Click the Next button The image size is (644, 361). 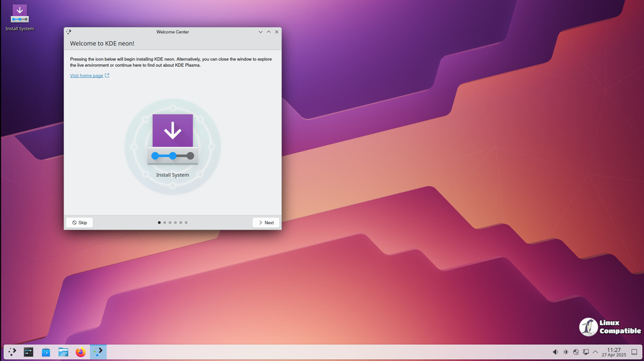tap(266, 223)
